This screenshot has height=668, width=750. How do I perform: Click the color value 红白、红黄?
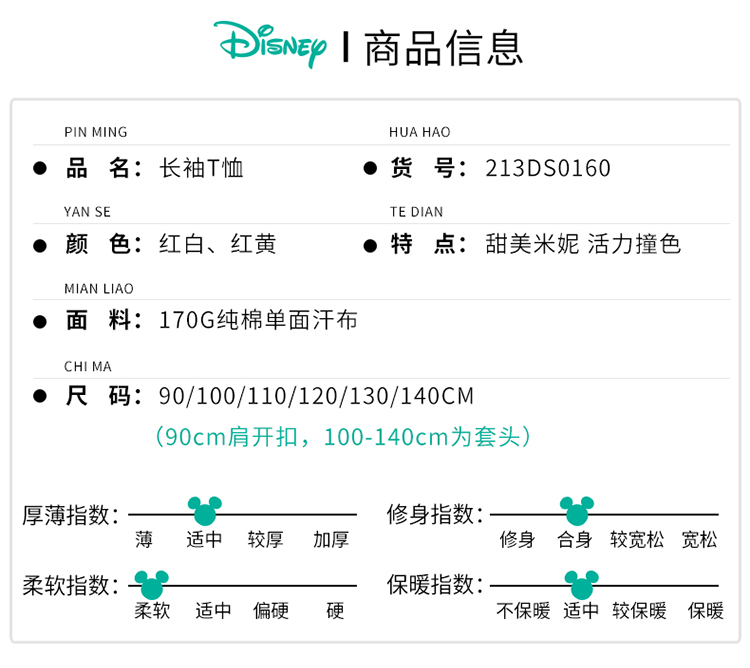click(x=218, y=244)
